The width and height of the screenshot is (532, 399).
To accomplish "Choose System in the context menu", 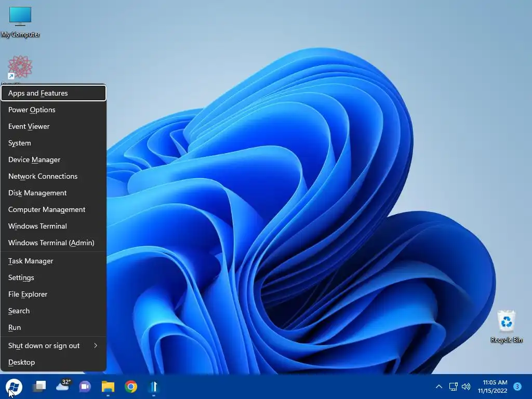I will tap(54, 143).
